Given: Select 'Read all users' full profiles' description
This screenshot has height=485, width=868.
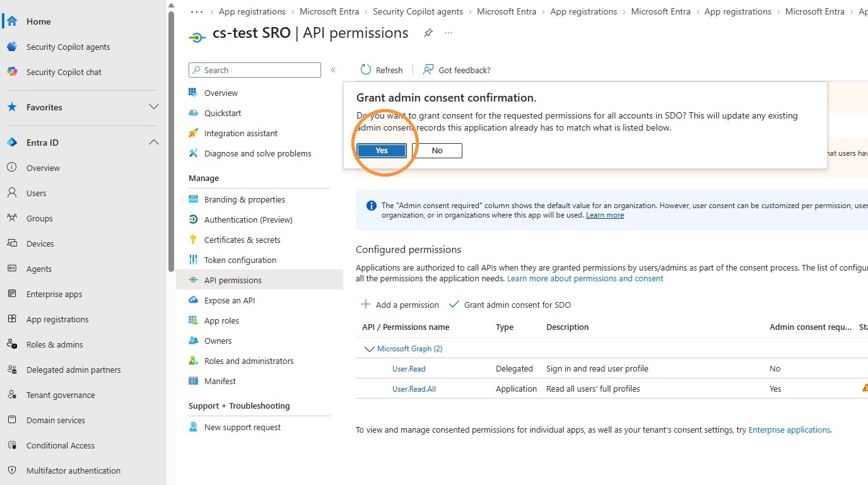Looking at the screenshot, I should coord(593,389).
